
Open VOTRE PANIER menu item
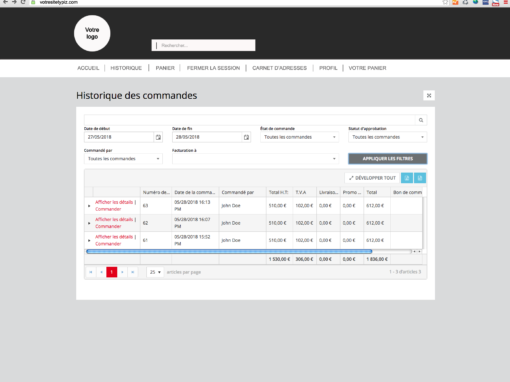pyautogui.click(x=367, y=68)
